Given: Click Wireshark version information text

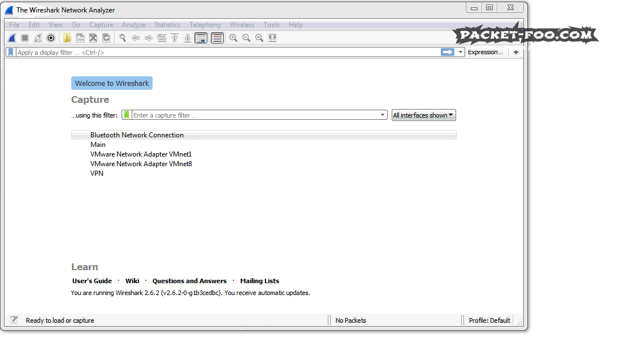Looking at the screenshot, I should (x=190, y=293).
